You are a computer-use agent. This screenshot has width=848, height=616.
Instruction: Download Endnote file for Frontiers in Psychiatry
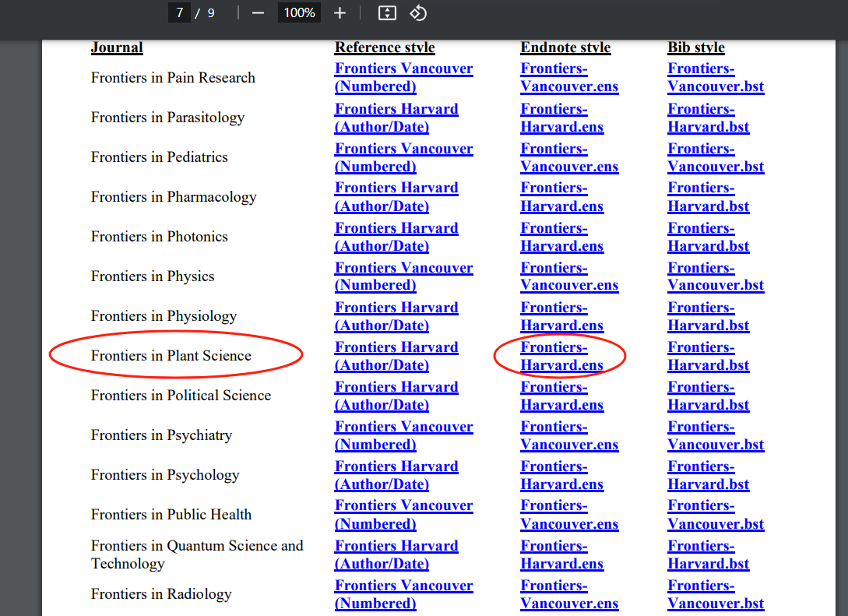pos(569,435)
